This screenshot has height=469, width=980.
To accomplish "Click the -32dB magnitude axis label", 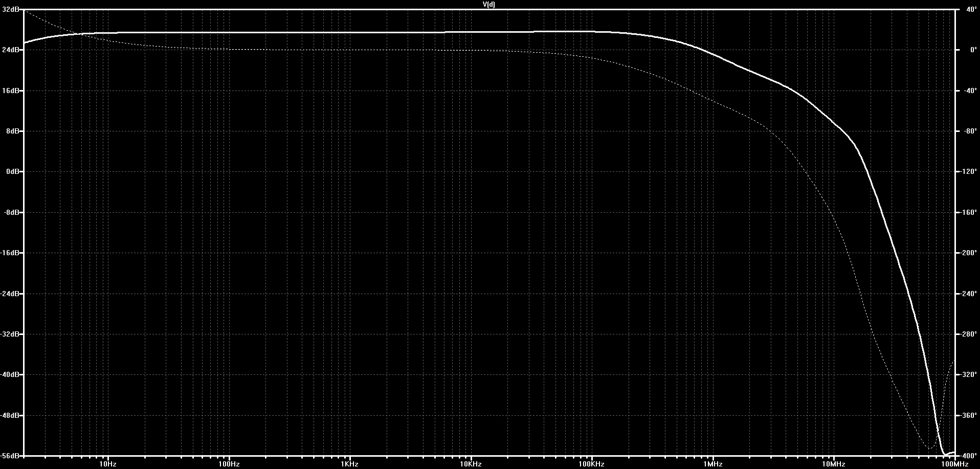I will 11,334.
